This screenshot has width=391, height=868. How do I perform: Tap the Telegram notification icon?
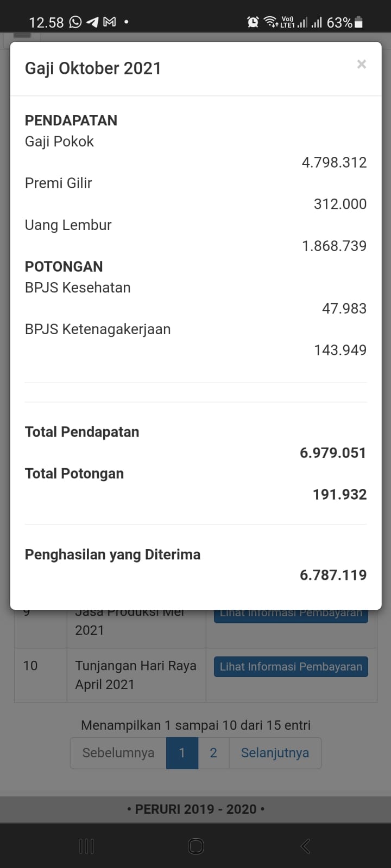(93, 22)
